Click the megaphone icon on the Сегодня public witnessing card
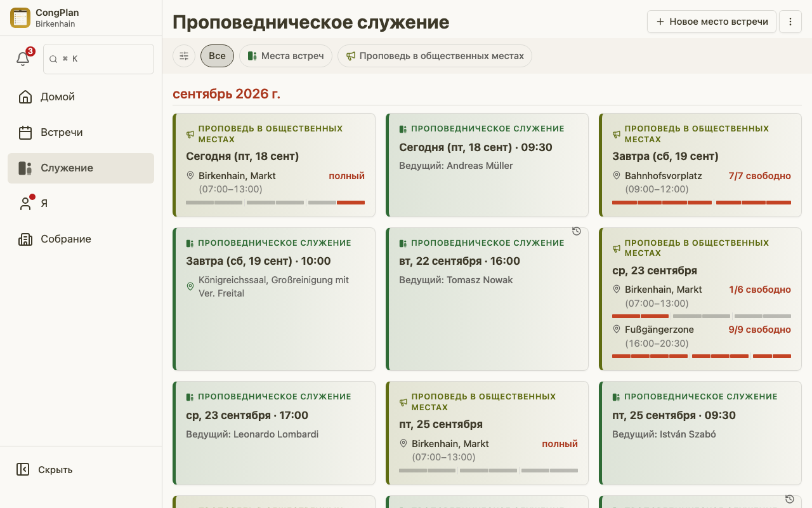Screen dimensions: 812x508 pos(190,134)
